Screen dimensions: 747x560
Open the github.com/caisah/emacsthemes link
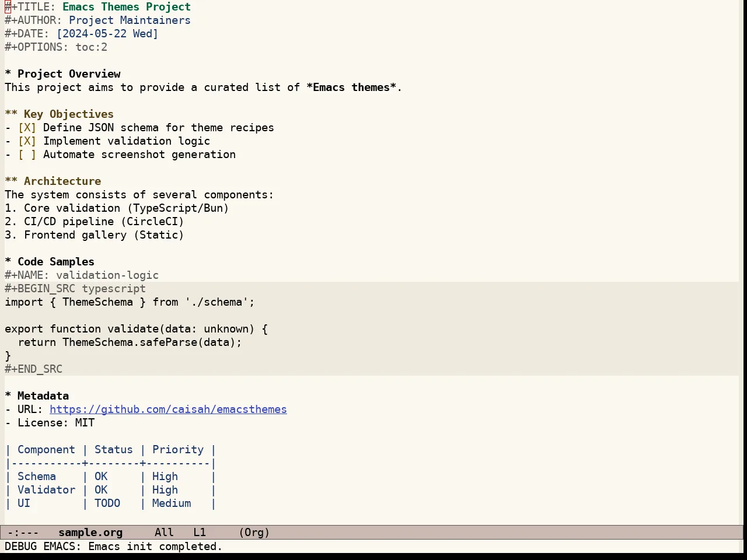click(x=168, y=409)
